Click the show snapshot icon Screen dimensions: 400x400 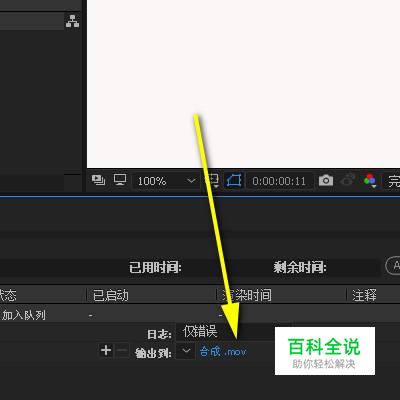pos(348,180)
